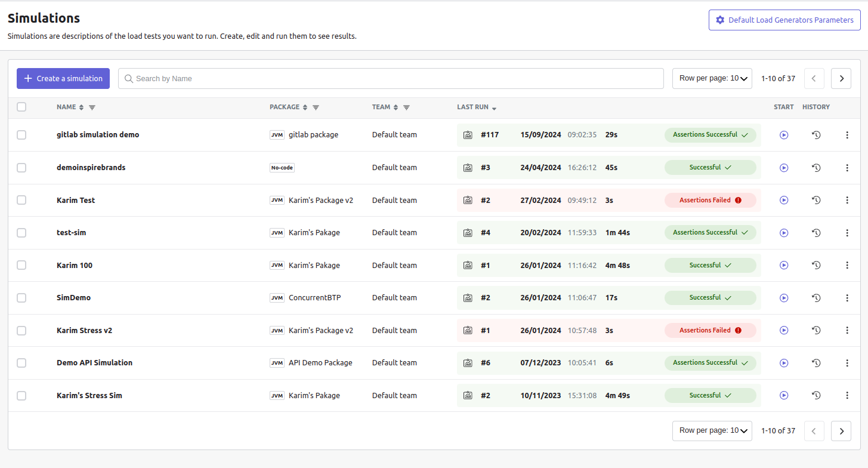
Task: Open report icon for test-sim run #4
Action: (x=468, y=233)
